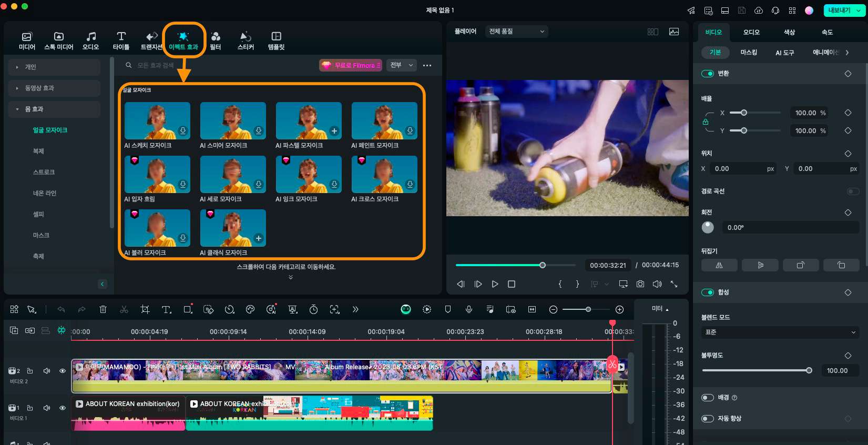868x445 pixels.
Task: Open the 전체 품질 quality dropdown
Action: (517, 32)
